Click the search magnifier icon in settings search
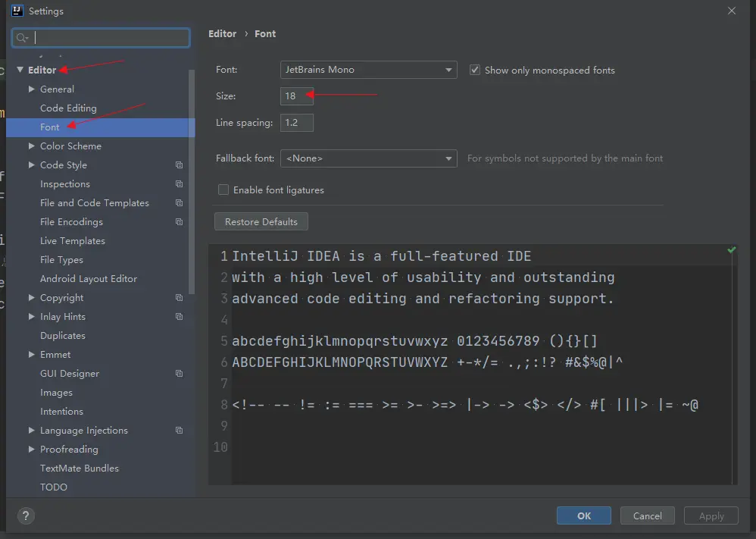756x539 pixels. [22, 38]
